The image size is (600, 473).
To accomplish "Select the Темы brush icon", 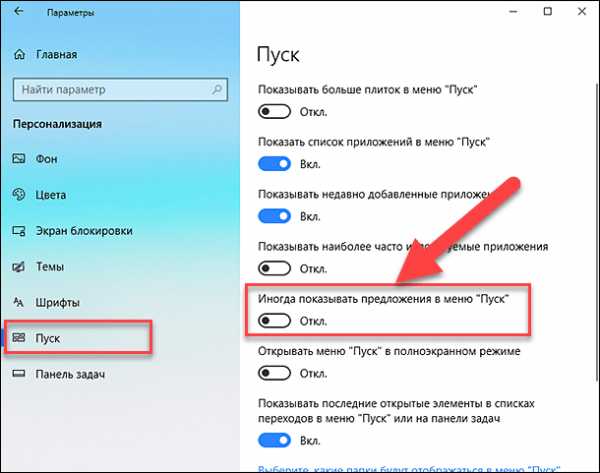I will coord(19,267).
